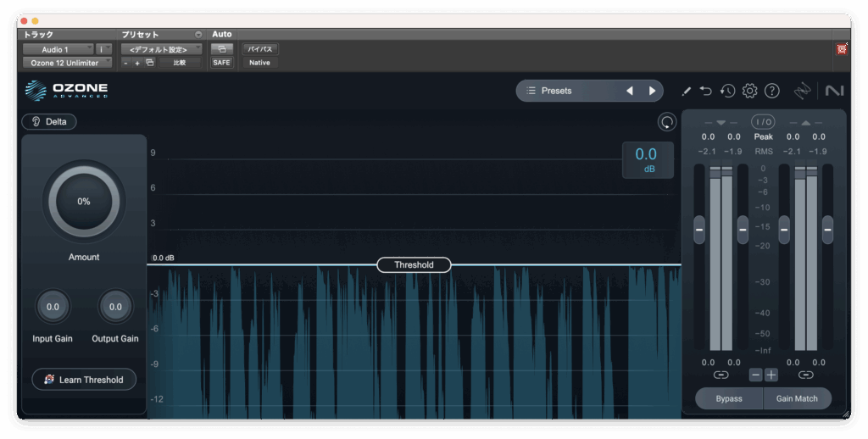Click the 比較 compare button
This screenshot has height=439, width=868.
coord(180,63)
